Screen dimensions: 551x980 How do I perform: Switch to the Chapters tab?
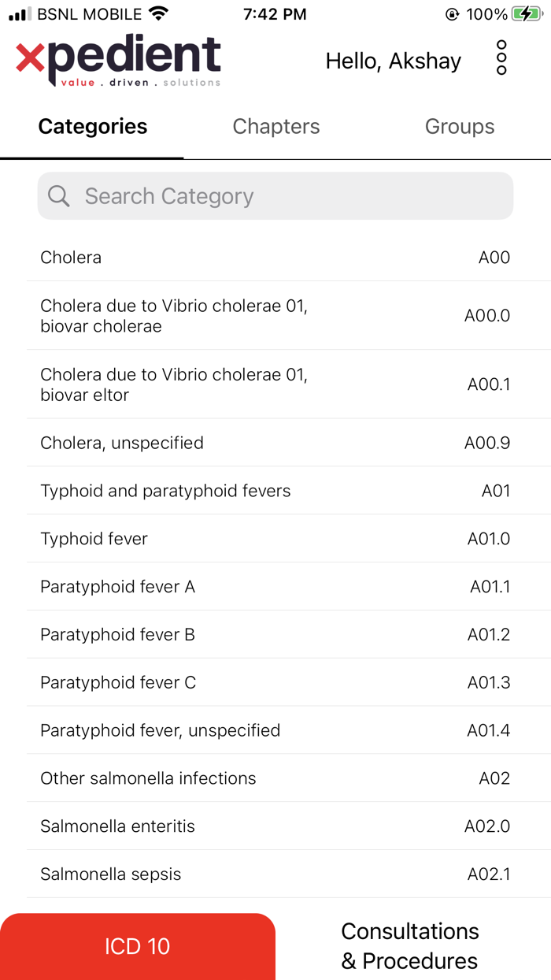point(276,126)
